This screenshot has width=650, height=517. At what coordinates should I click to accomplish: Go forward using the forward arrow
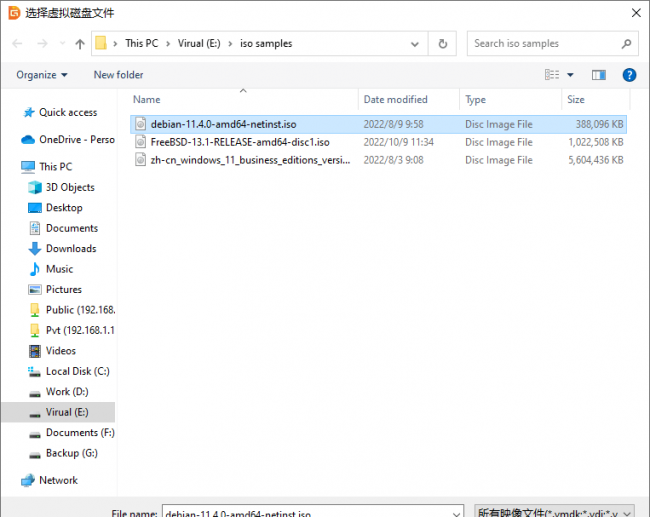[x=42, y=44]
